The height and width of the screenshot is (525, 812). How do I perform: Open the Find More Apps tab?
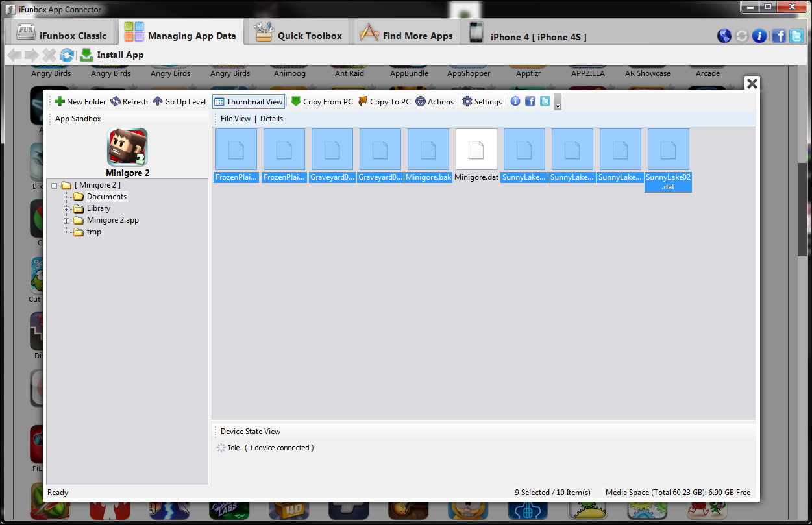click(x=406, y=32)
